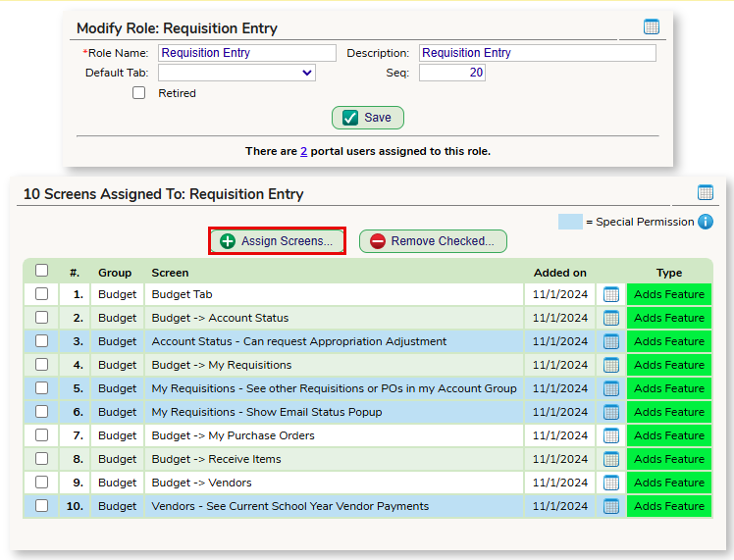This screenshot has width=734, height=560.
Task: Click grid icon for Vendor Payments row
Action: coord(611,506)
